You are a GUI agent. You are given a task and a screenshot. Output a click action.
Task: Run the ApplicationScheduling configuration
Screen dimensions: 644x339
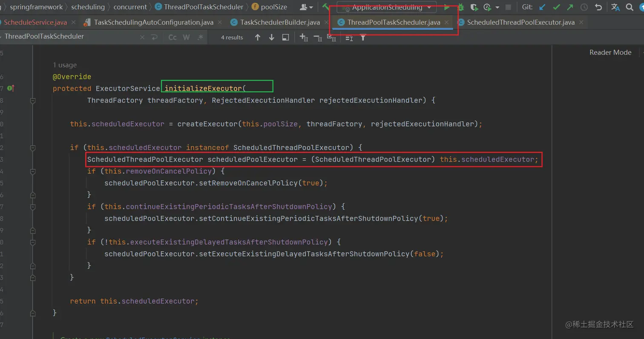[447, 7]
